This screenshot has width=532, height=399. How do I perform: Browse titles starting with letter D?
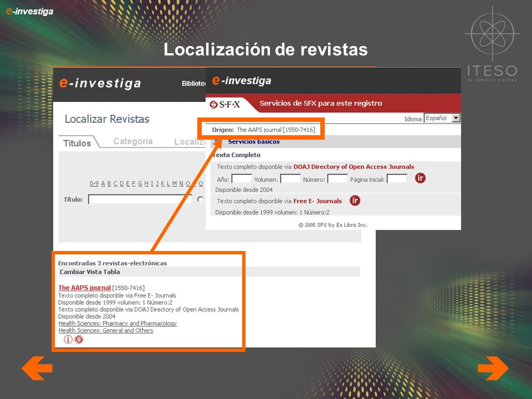coord(122,183)
